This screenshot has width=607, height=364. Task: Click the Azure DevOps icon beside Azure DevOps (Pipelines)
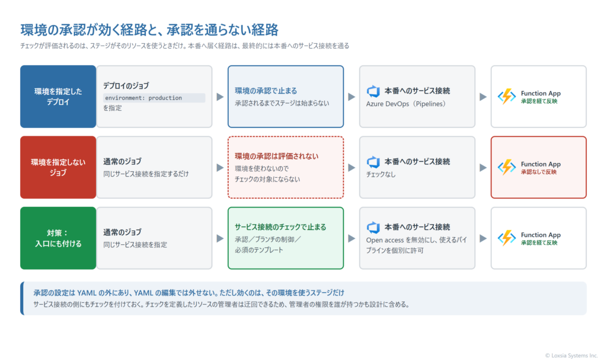click(x=373, y=91)
